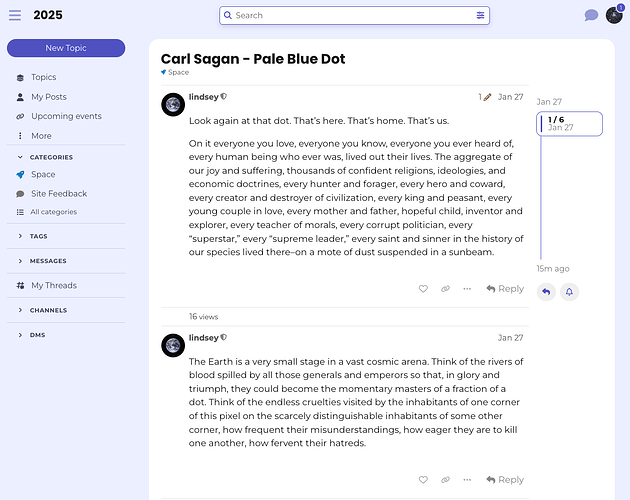Image resolution: width=630 pixels, height=500 pixels.
Task: Open the Space category in sidebar
Action: (x=43, y=174)
